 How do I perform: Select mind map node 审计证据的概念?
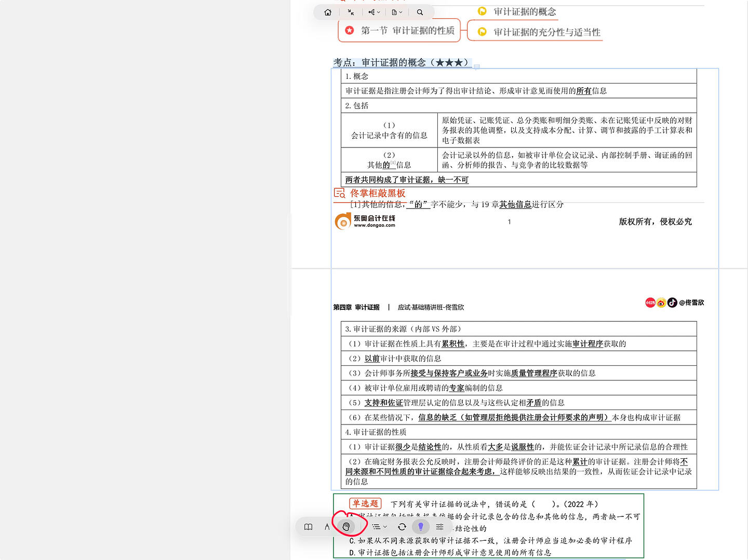[525, 11]
